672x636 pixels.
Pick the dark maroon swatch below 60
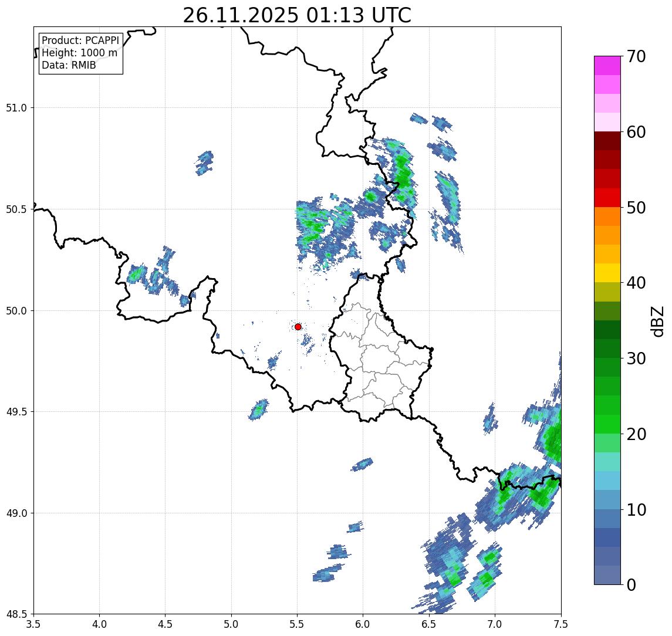click(607, 141)
